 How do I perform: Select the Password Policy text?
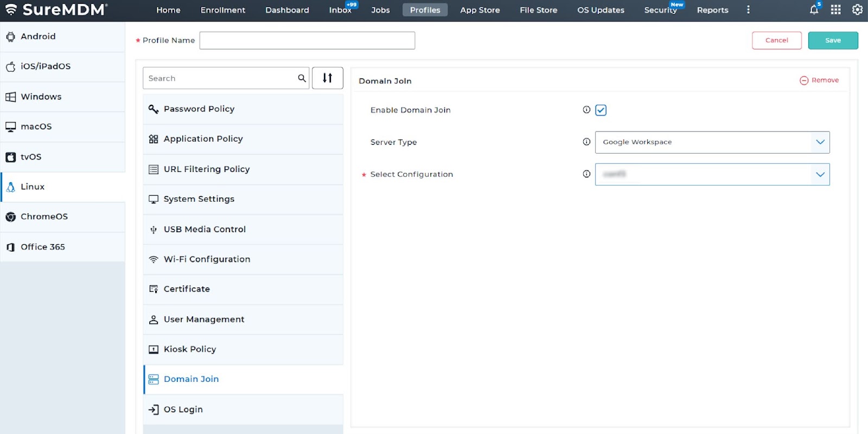point(199,109)
